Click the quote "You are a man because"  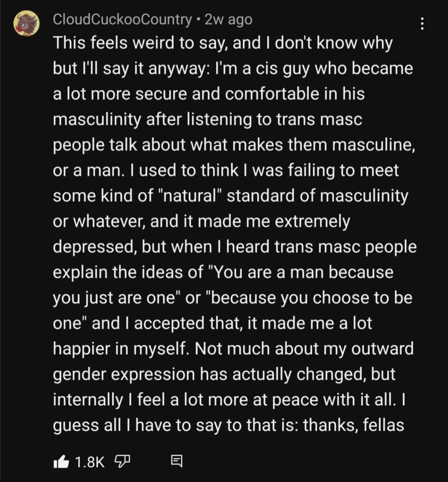[x=303, y=272]
